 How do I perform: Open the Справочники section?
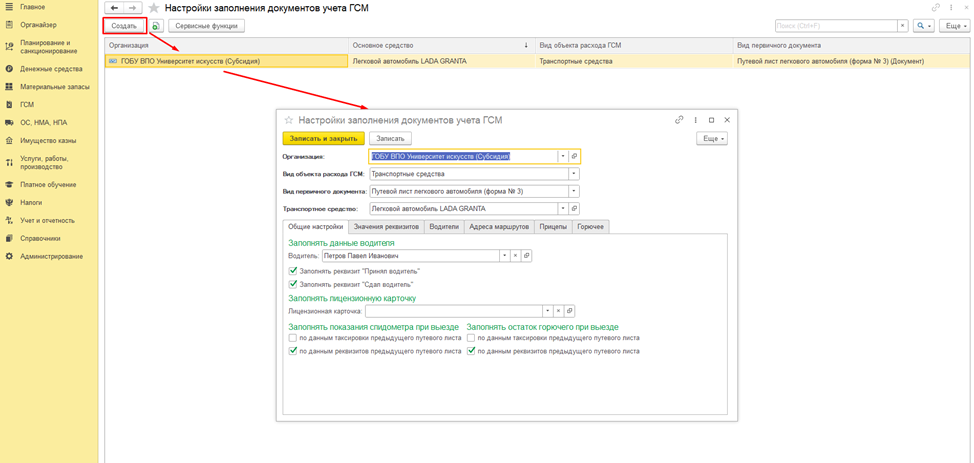click(x=40, y=238)
